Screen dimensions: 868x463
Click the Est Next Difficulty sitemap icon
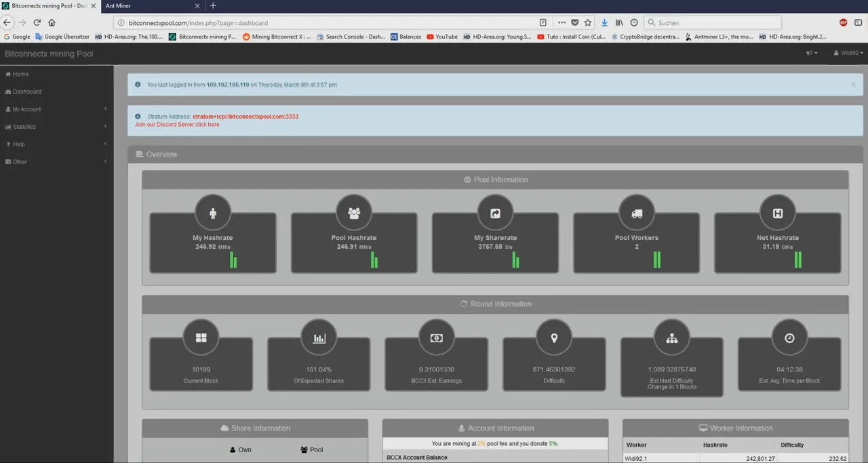point(672,338)
